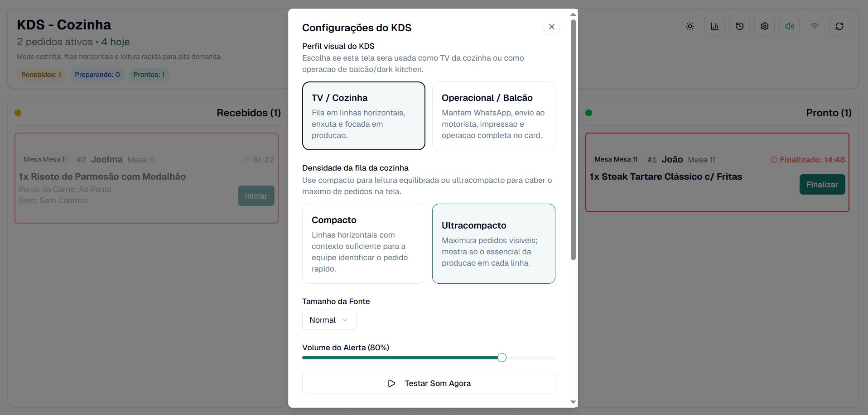Click the dialog scrollbar down arrow
The width and height of the screenshot is (868, 415).
573,402
